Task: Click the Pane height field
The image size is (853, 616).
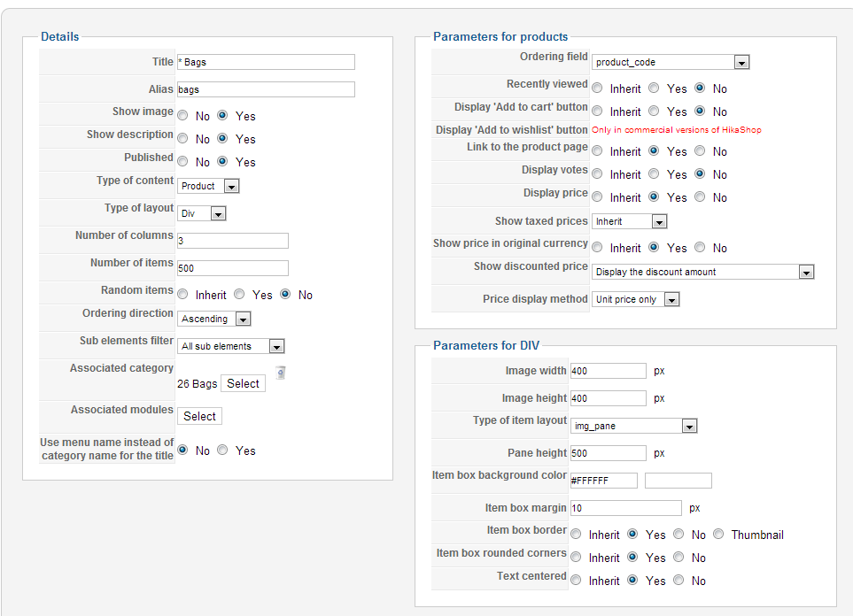Action: click(x=609, y=453)
